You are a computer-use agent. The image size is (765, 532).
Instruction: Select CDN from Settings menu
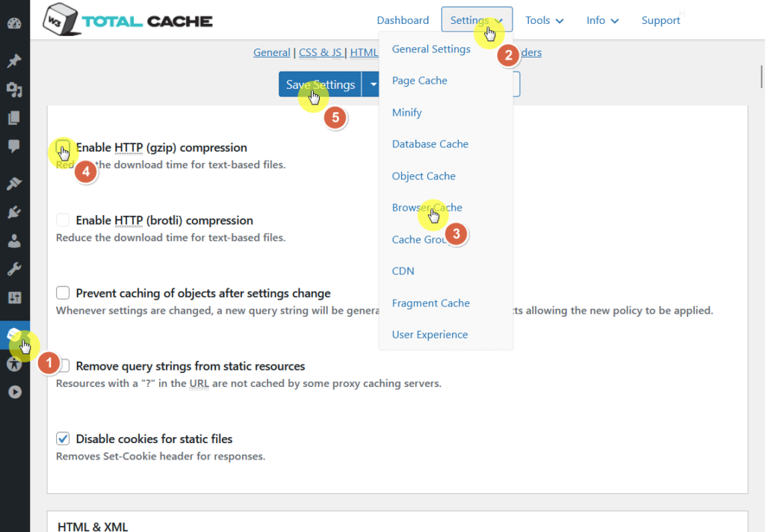point(403,271)
